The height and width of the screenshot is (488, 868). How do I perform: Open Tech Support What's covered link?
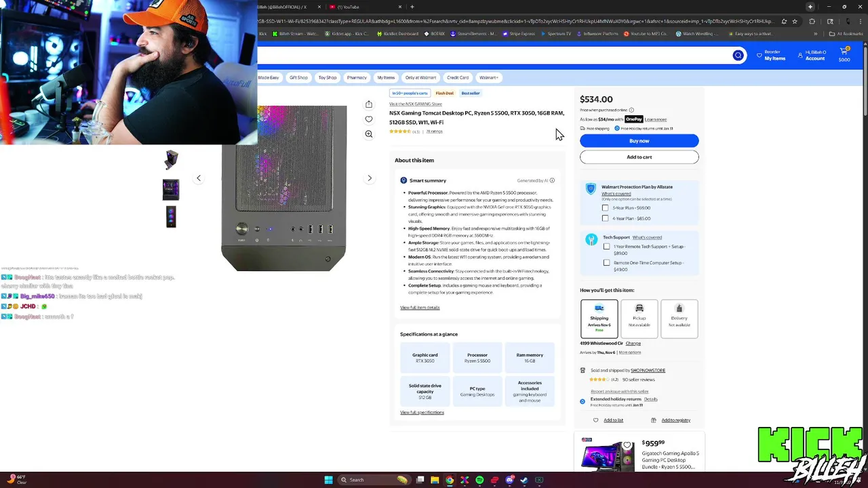(x=647, y=238)
